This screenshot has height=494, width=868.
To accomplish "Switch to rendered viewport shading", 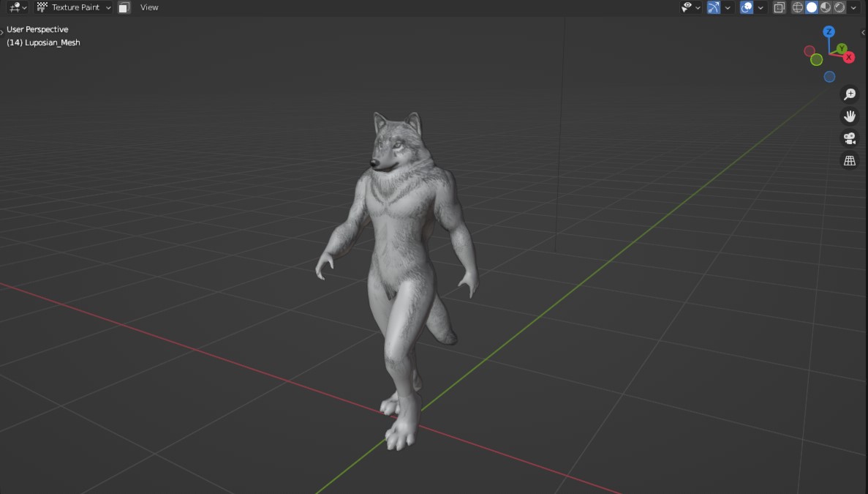I will click(839, 7).
